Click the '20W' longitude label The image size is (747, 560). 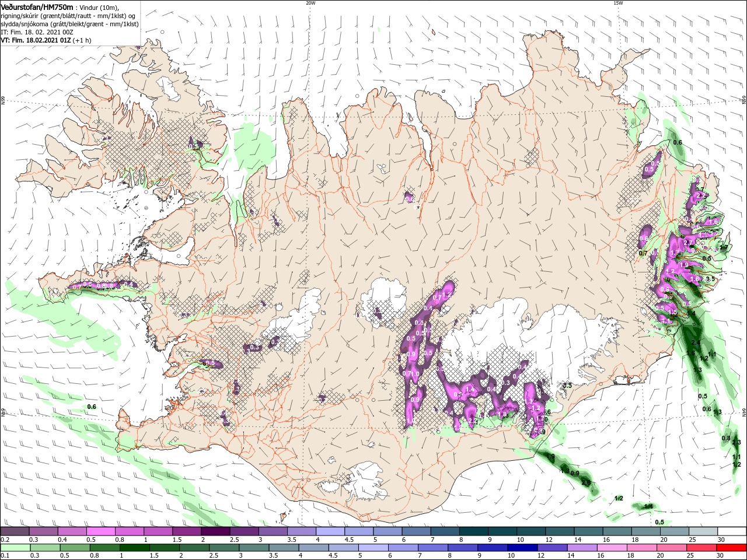click(310, 3)
